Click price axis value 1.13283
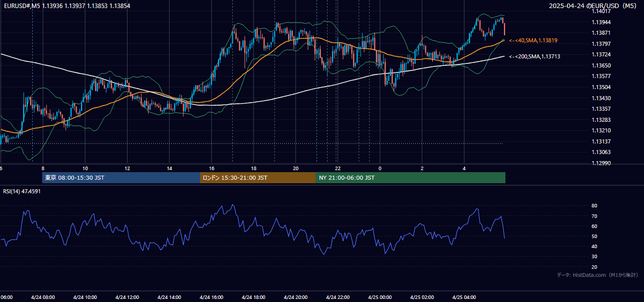This screenshot has height=302, width=644. [601, 120]
